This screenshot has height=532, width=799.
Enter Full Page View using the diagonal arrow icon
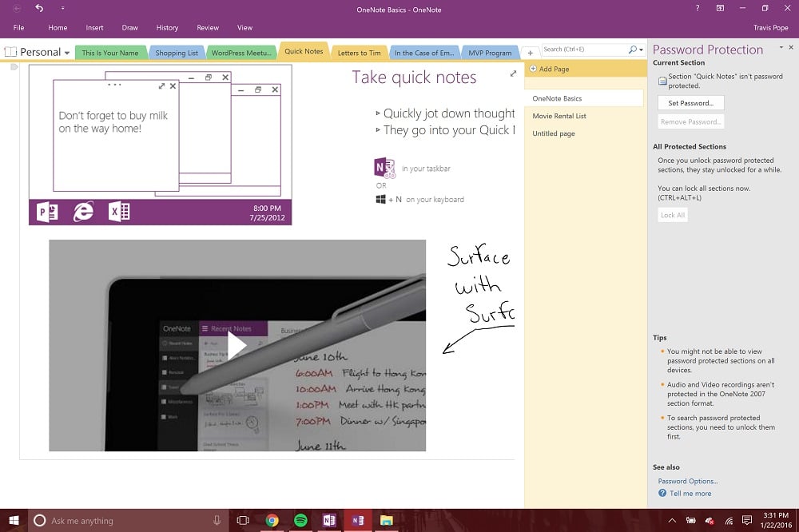[x=513, y=72]
